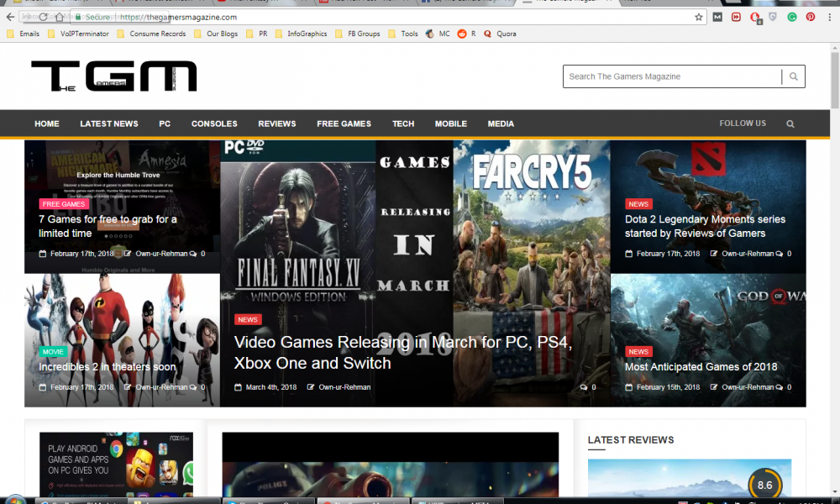Image resolution: width=840 pixels, height=504 pixels.
Task: Expand the FOLLOW US menu
Action: tap(743, 123)
